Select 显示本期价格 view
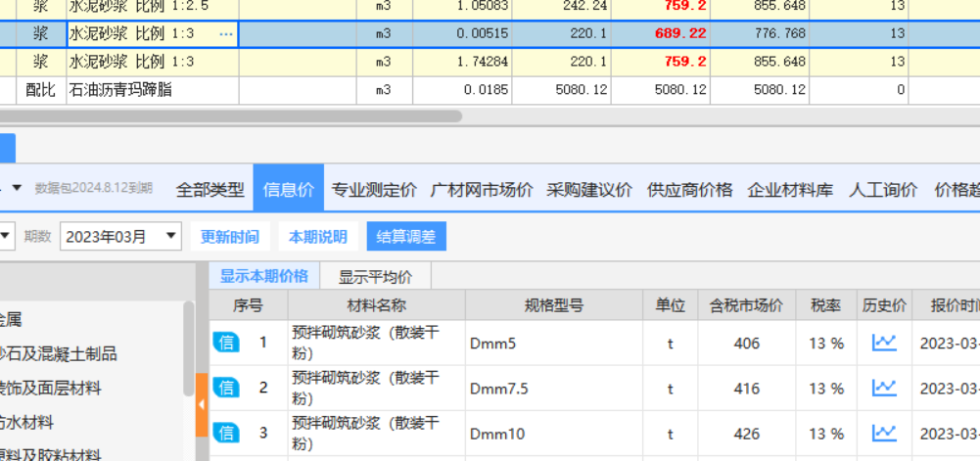Image resolution: width=980 pixels, height=461 pixels. pyautogui.click(x=263, y=275)
